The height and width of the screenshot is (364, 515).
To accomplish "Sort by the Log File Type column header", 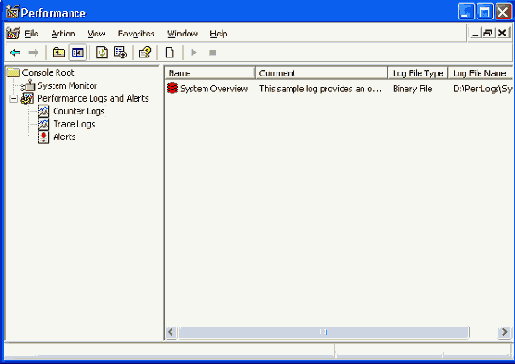I will pyautogui.click(x=418, y=73).
